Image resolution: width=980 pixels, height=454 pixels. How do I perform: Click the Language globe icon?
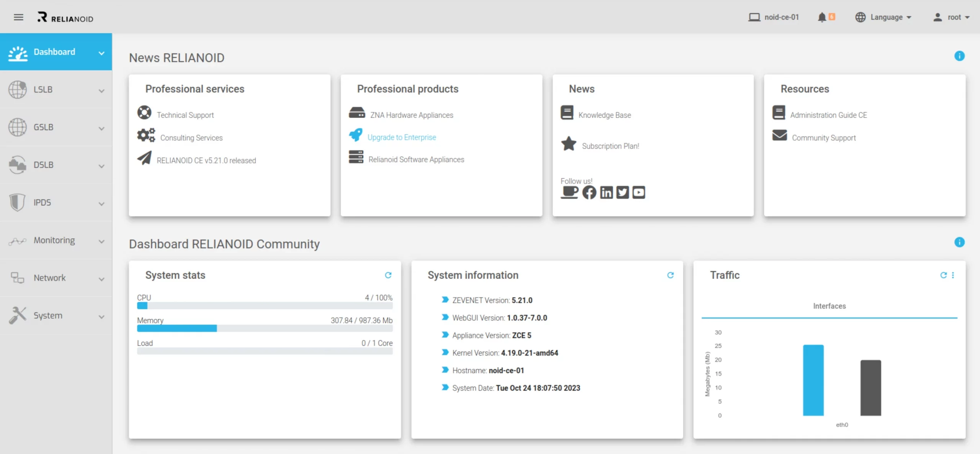(860, 17)
